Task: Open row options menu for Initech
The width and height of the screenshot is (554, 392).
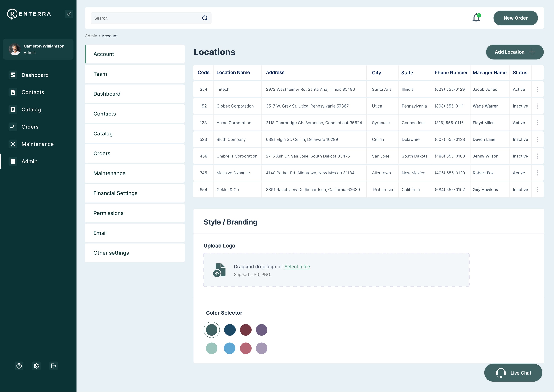Action: 537,89
